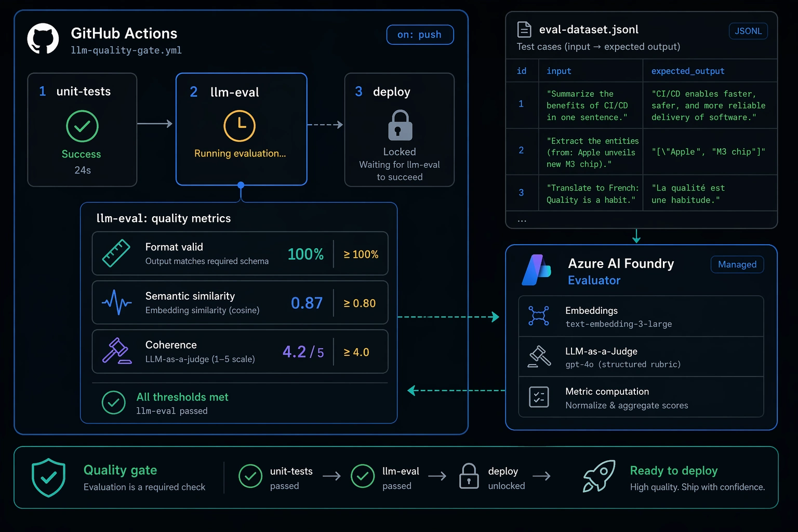Click text-embedding-3-large model name
This screenshot has height=532, width=798.
[x=619, y=324]
